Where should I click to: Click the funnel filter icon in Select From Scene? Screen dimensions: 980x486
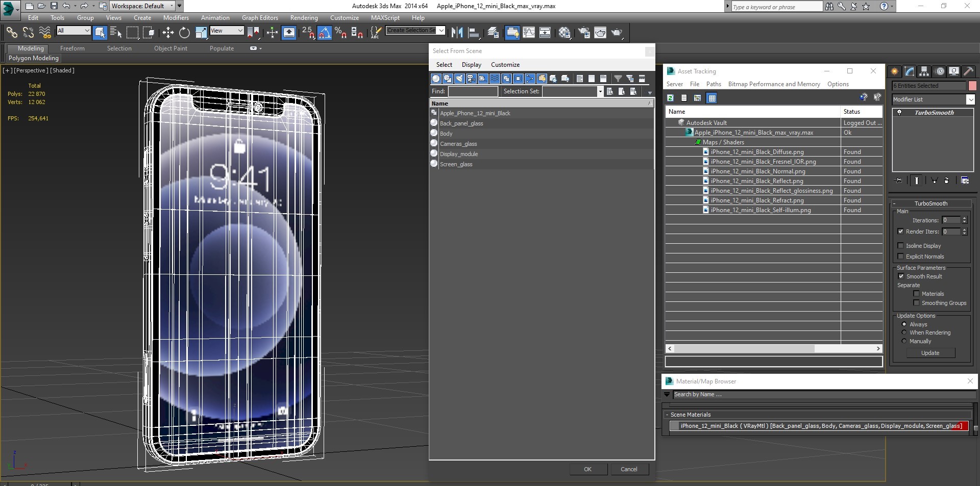(618, 79)
